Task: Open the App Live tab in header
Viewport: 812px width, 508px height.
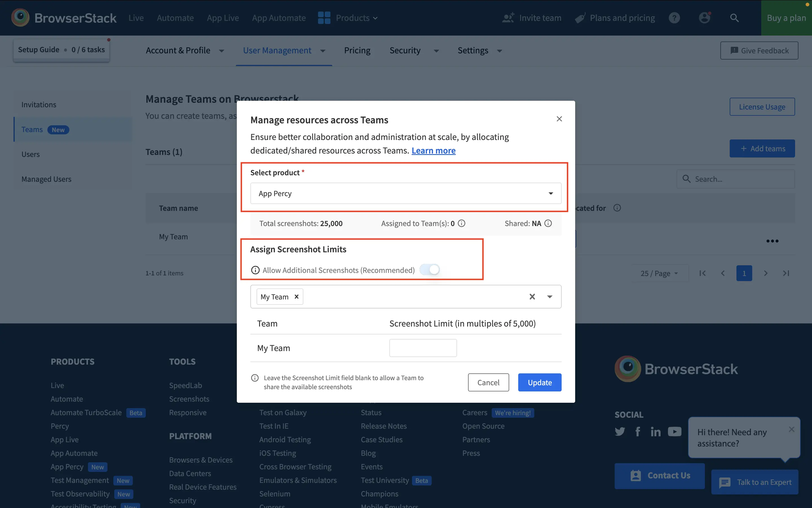Action: [x=223, y=18]
